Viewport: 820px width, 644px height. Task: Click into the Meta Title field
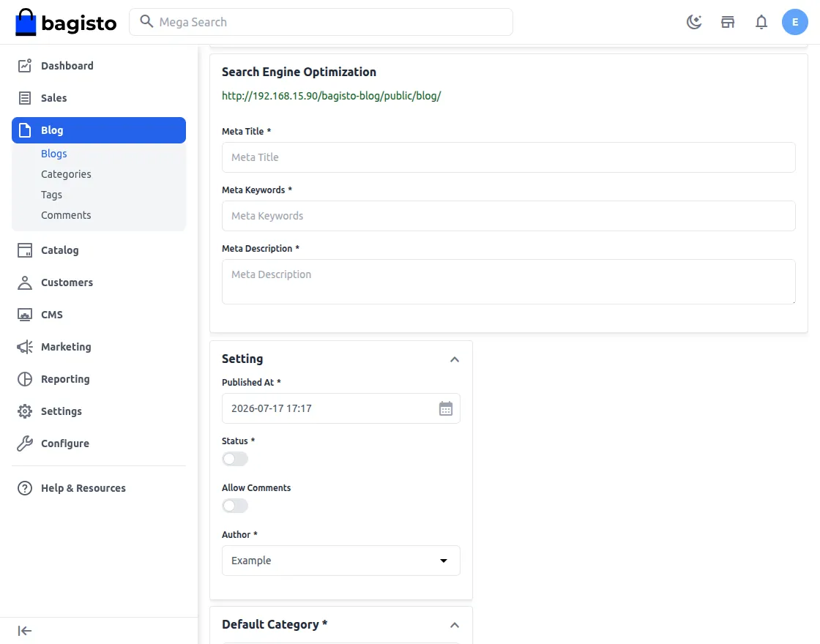tap(508, 157)
